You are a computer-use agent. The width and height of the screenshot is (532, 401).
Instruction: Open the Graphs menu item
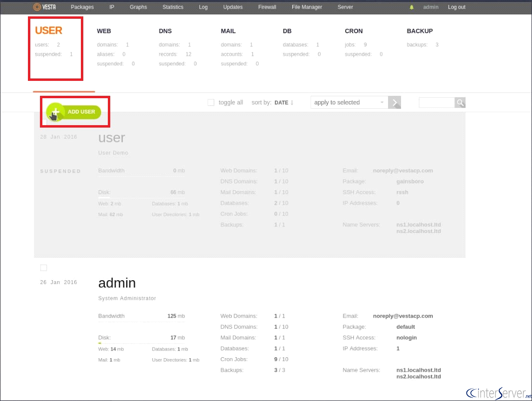click(x=139, y=7)
